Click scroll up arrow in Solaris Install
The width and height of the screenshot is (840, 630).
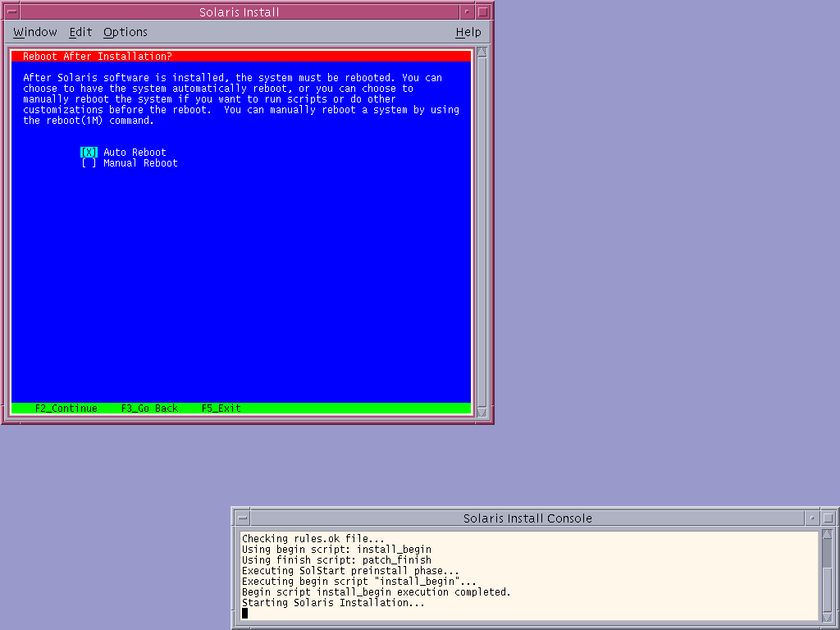tap(482, 52)
